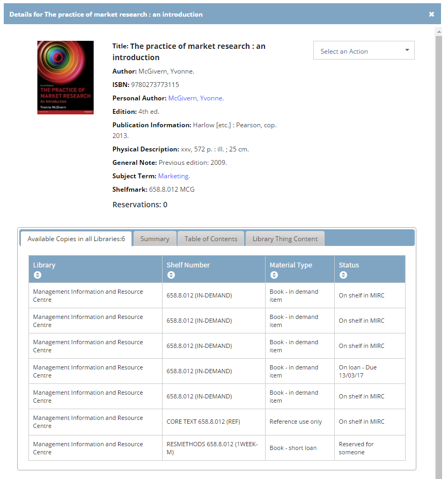The image size is (448, 479).
Task: Click sort icon under Shelf Number column
Action: click(171, 275)
